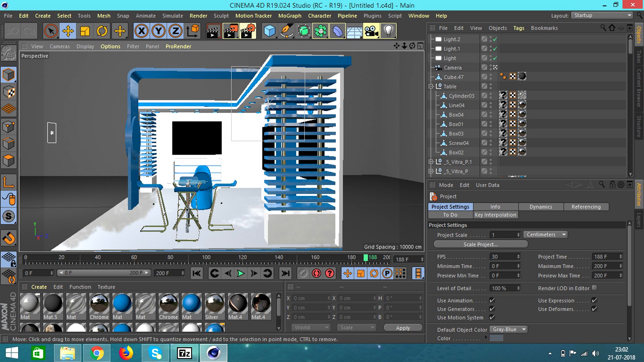The width and height of the screenshot is (644, 362).
Task: Click the Bend deformer icon
Action: tap(337, 31)
